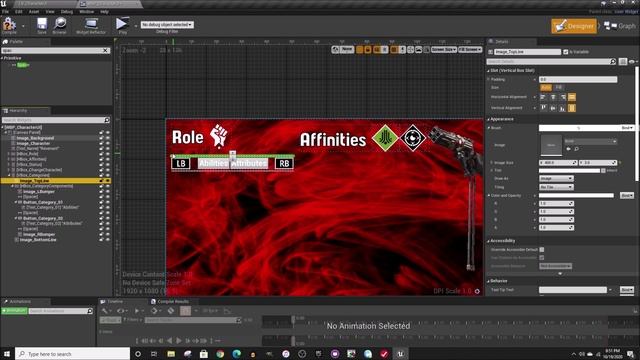Click the Color and Opacity swatch
Image resolution: width=640 pixels, height=360 pixels.
point(576,196)
